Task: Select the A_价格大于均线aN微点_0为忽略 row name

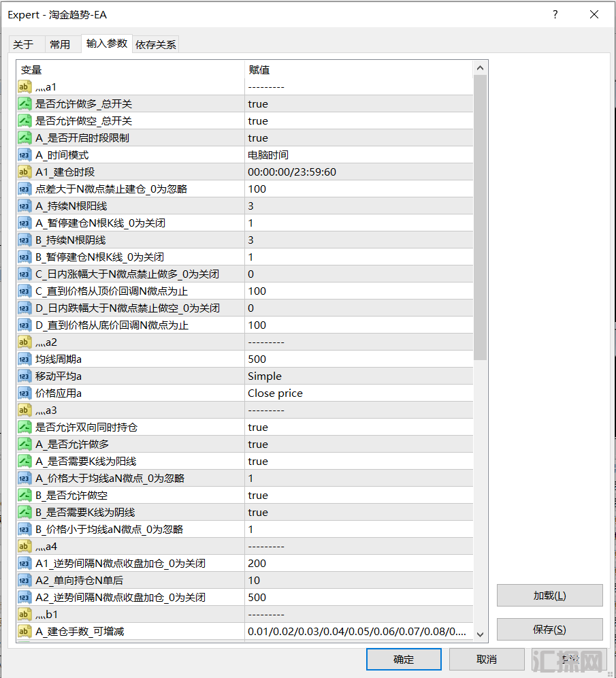Action: 110,479
